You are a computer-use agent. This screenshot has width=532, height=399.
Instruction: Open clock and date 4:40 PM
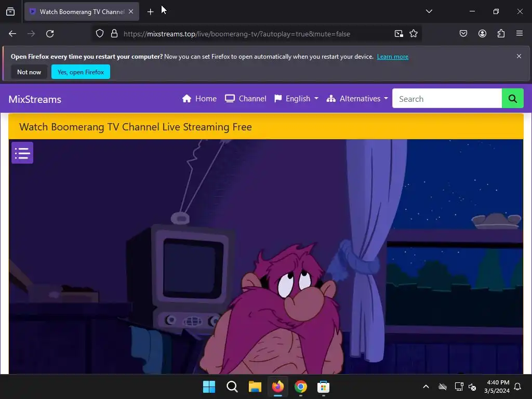pos(497,387)
